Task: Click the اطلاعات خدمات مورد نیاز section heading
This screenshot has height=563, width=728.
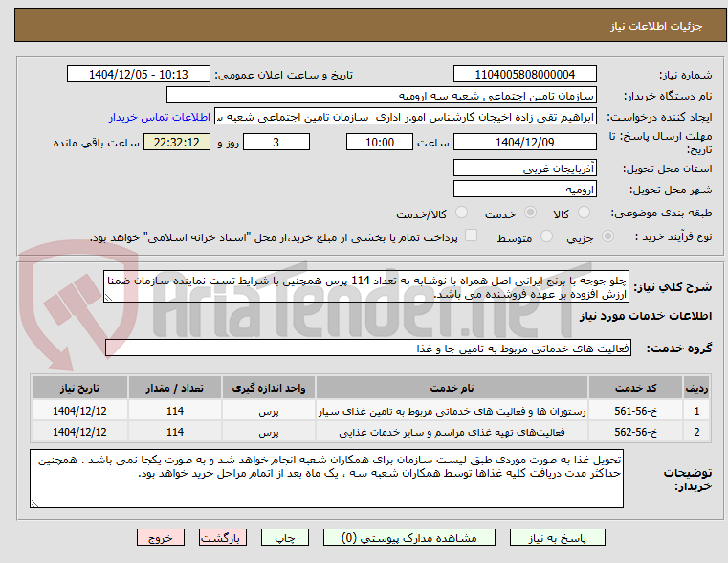Action: 646,316
